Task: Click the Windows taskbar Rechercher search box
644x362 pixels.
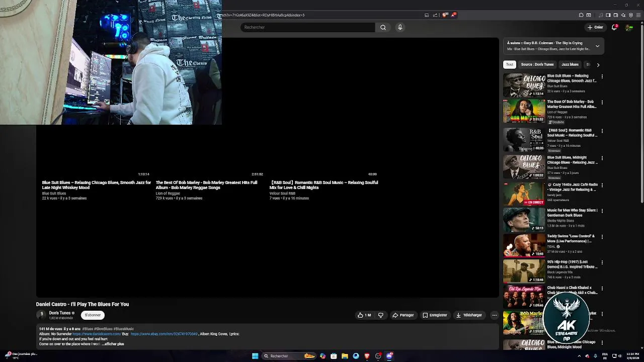Action: pyautogui.click(x=289, y=356)
